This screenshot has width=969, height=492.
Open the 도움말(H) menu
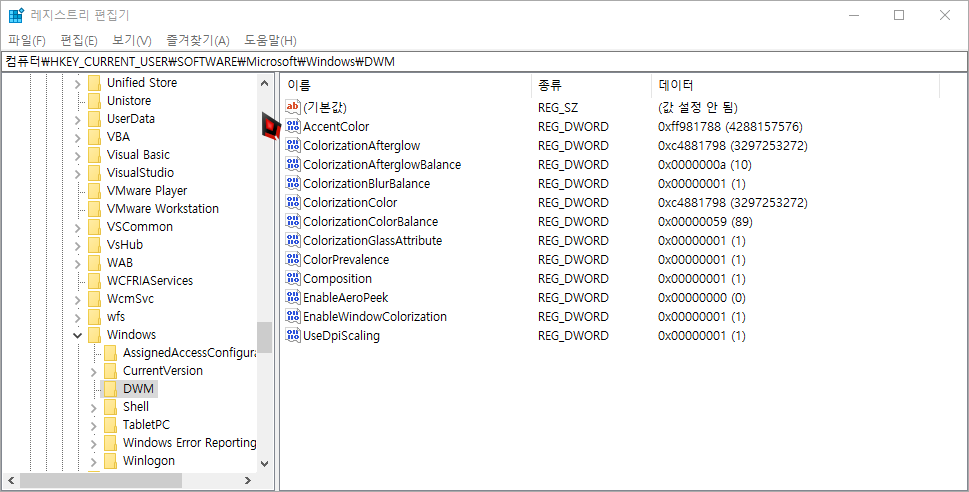coord(270,41)
